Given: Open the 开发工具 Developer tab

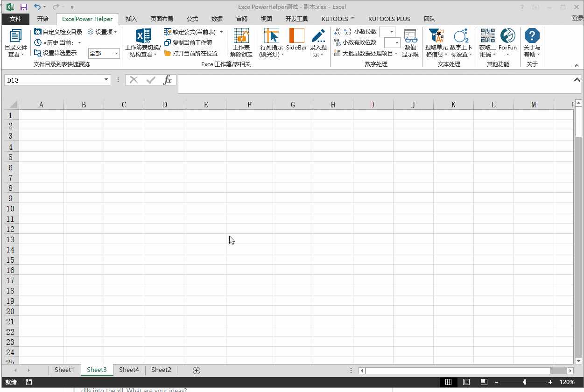Looking at the screenshot, I should (x=297, y=19).
